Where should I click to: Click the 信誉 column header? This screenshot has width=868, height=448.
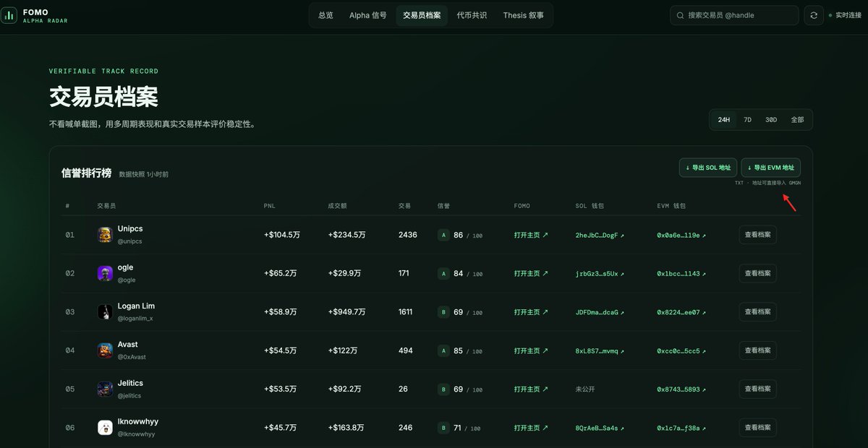coord(443,206)
